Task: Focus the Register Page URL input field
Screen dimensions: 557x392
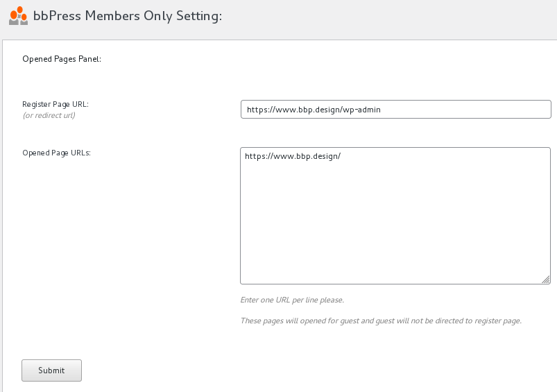Action: click(395, 110)
